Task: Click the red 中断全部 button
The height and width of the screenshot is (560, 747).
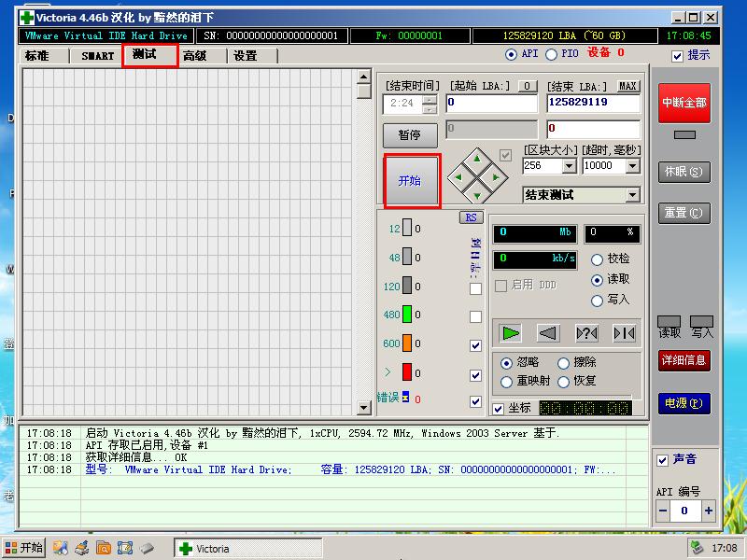Action: coord(684,103)
